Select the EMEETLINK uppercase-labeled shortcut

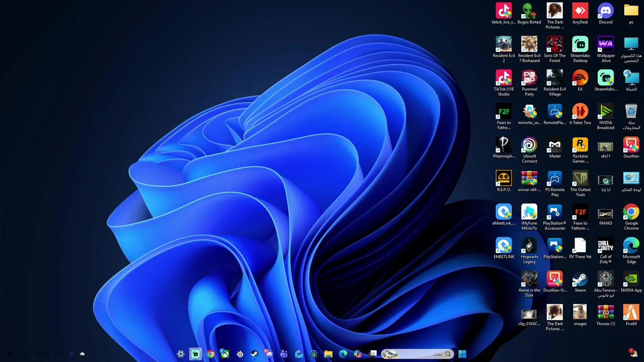coord(504,249)
